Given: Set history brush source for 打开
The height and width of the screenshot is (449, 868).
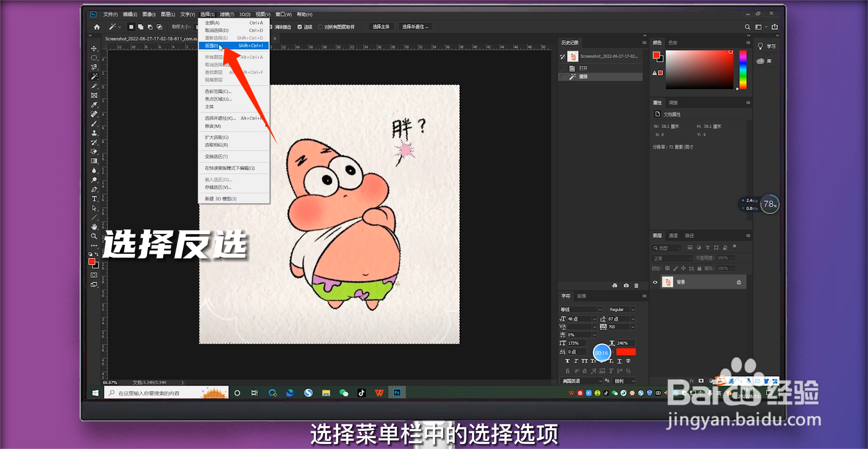Looking at the screenshot, I should tap(563, 69).
